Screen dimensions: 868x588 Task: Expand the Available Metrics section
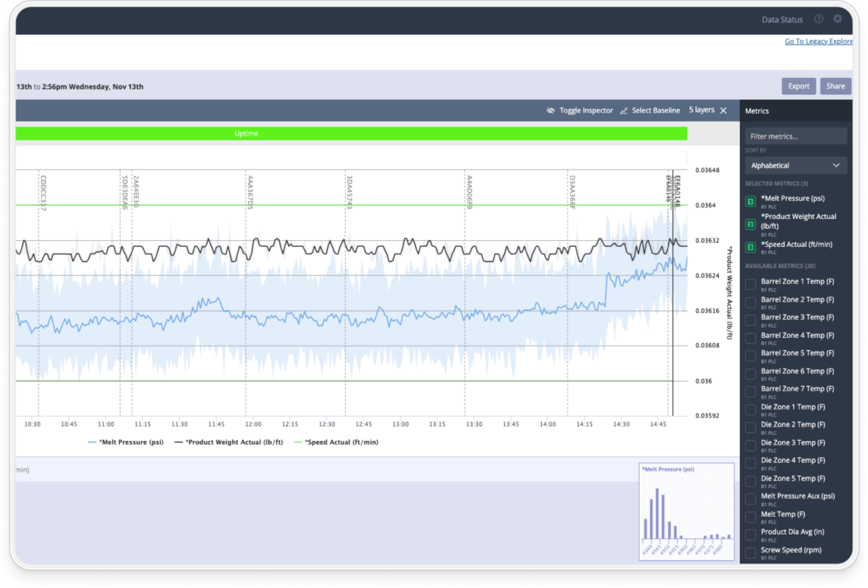[777, 265]
